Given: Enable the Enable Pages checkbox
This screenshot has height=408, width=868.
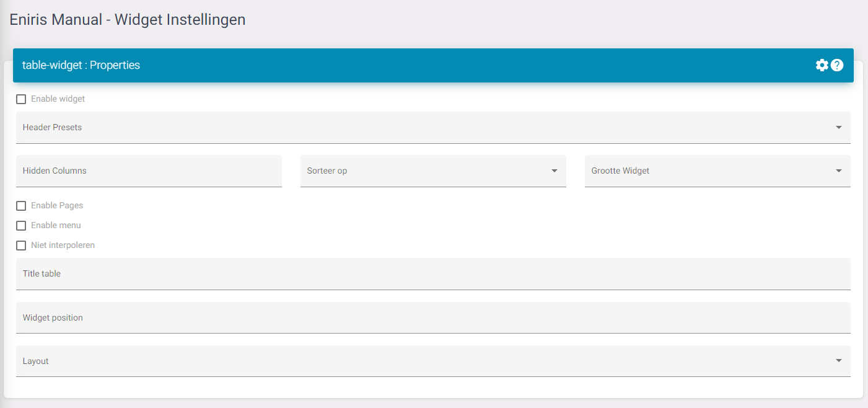Looking at the screenshot, I should pos(21,206).
